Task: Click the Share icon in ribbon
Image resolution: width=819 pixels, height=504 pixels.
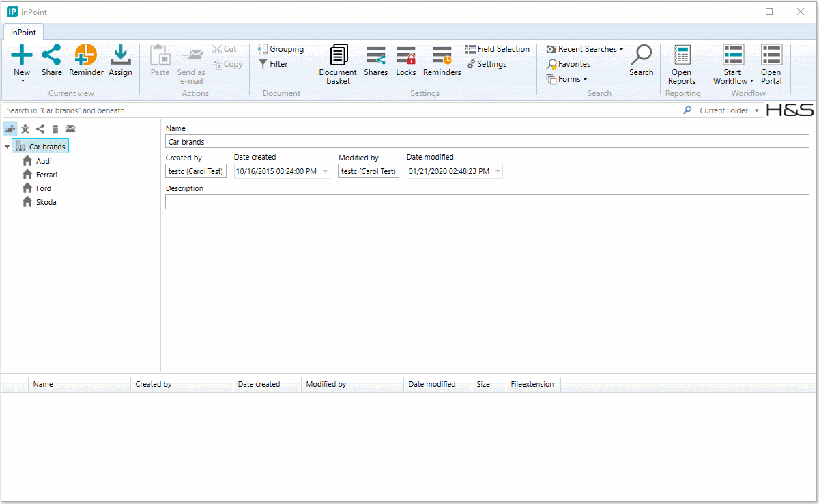Action: click(x=51, y=56)
